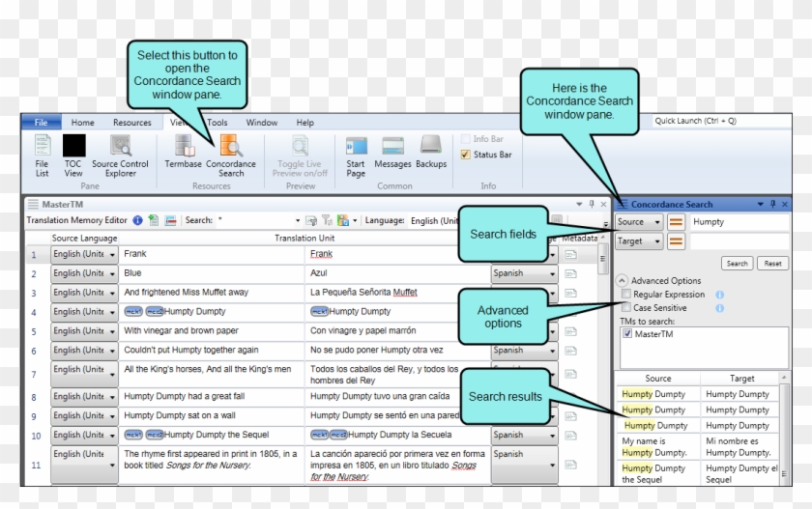Viewport: 812px width, 509px height.
Task: Click the Source search field containing Humpty
Action: [739, 222]
